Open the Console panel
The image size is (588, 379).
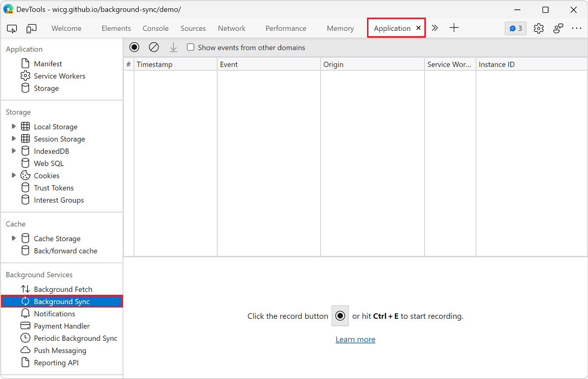click(x=155, y=28)
